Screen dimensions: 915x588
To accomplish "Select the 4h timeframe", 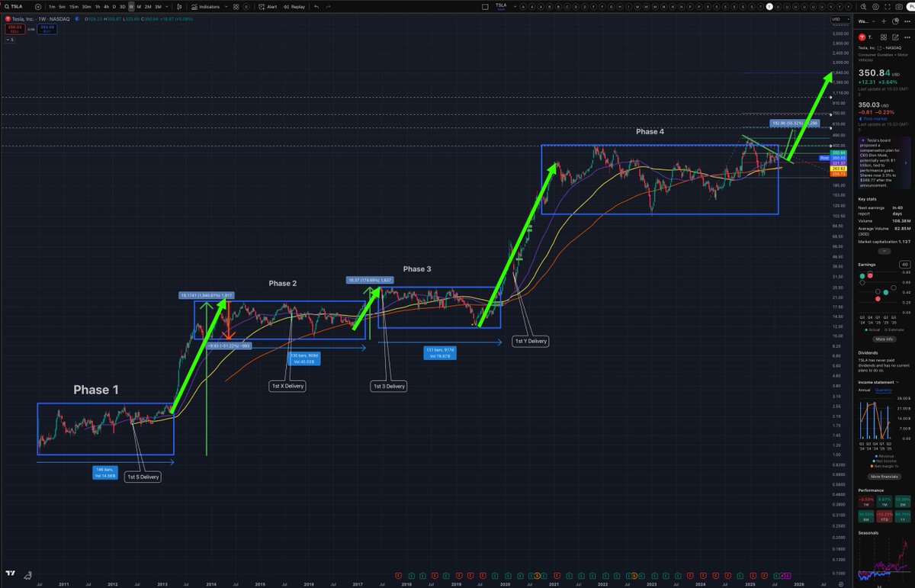I will [106, 7].
